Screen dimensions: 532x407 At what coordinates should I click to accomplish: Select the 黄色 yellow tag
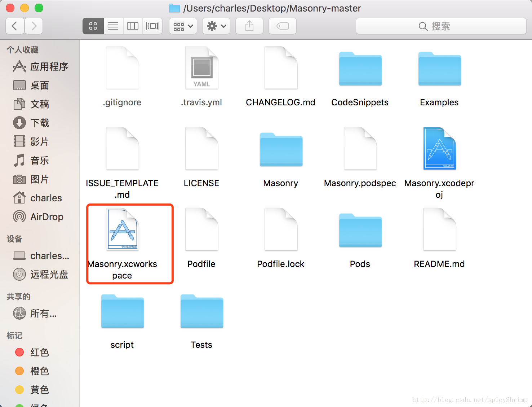pos(40,390)
